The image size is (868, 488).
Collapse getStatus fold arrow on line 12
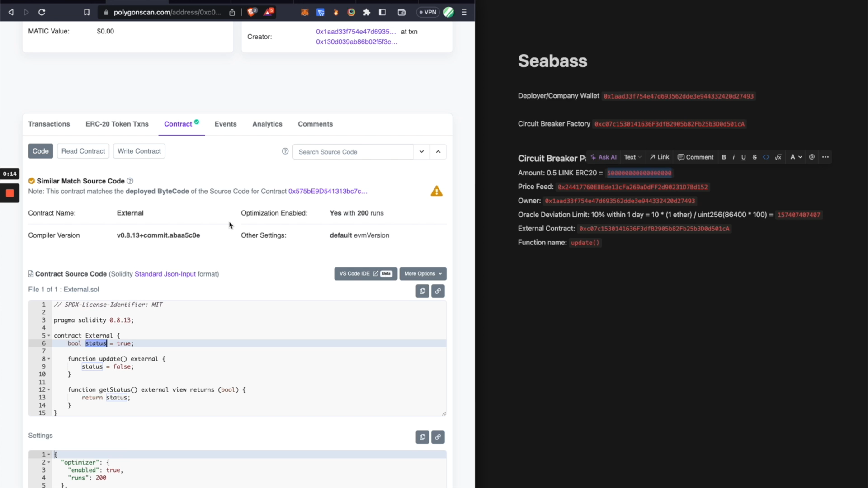coord(49,390)
